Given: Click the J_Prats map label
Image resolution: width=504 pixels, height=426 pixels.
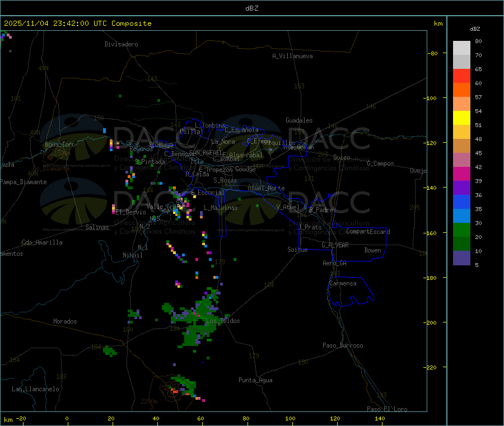Looking at the screenshot, I should pos(310,227).
